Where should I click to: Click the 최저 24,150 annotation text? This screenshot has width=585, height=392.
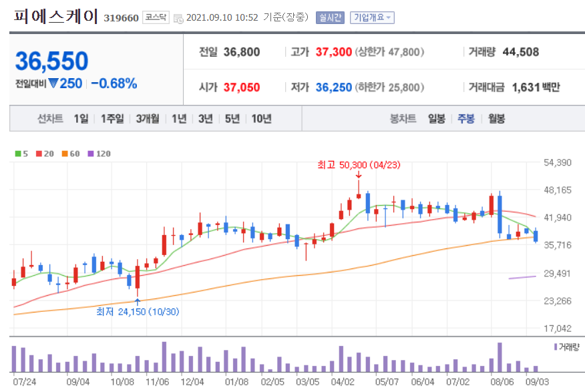pos(138,311)
